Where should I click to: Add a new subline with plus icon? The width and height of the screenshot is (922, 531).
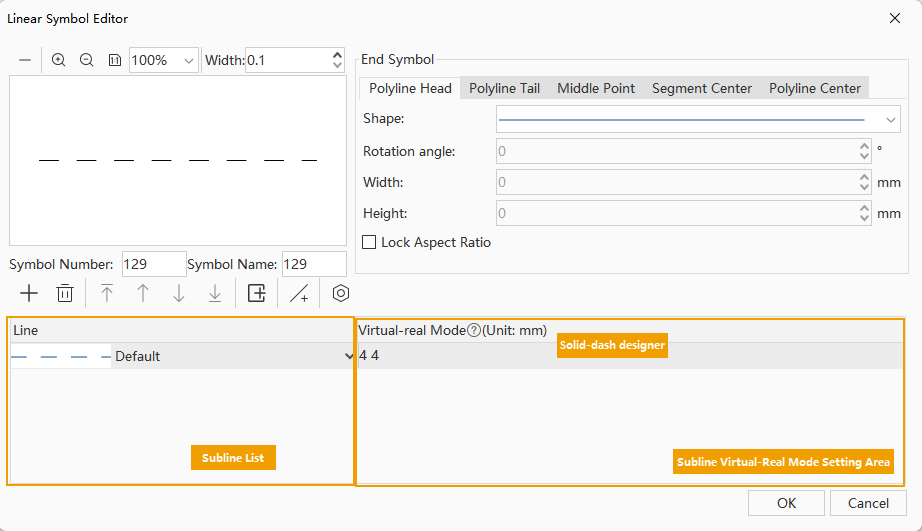(29, 293)
